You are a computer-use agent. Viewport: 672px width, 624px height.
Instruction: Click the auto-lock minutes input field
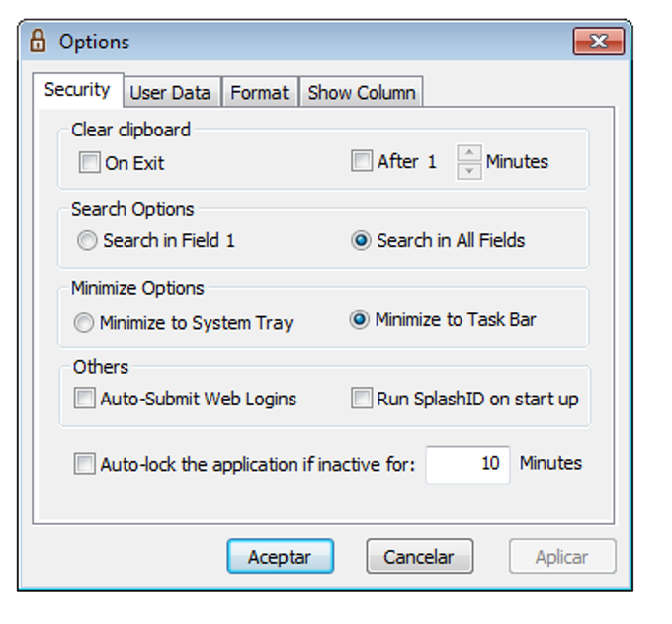click(467, 464)
